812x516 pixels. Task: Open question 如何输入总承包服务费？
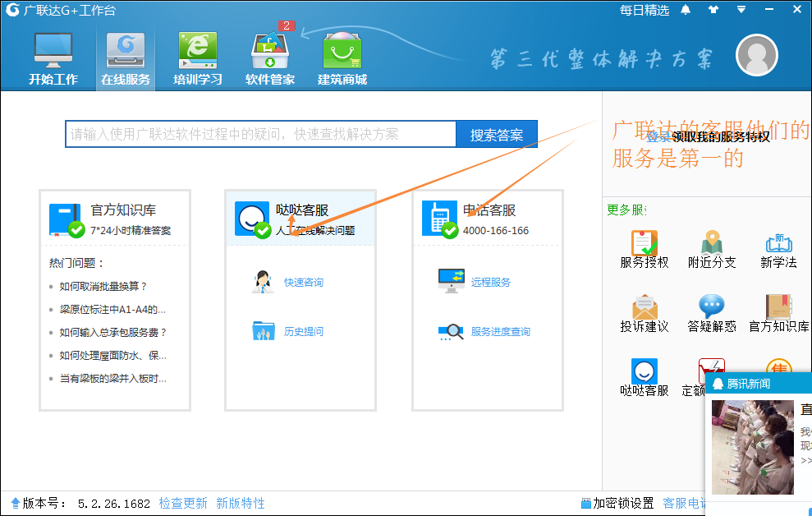tap(113, 332)
